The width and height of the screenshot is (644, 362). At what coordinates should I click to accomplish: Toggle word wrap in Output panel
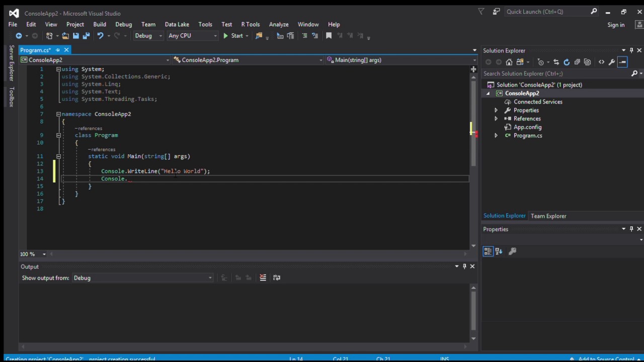click(x=276, y=278)
